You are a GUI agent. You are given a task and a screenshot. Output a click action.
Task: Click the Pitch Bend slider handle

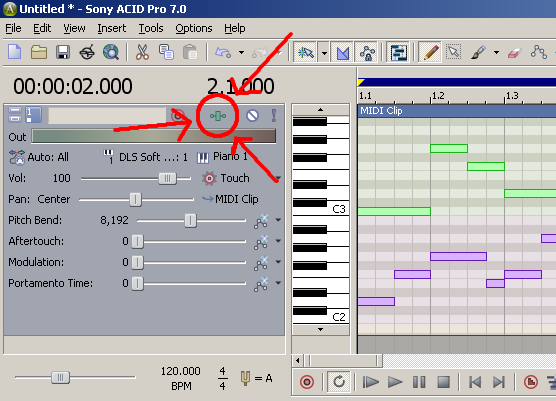pyautogui.click(x=190, y=221)
